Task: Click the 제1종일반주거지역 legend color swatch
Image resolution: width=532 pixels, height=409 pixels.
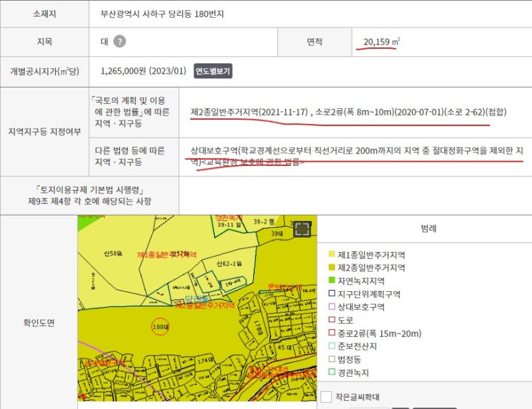Action: point(332,254)
